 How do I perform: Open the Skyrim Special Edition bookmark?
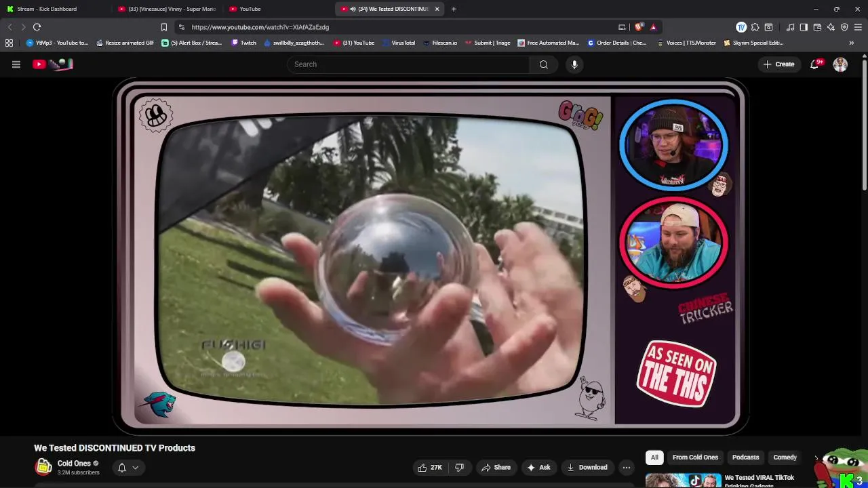[x=753, y=43]
